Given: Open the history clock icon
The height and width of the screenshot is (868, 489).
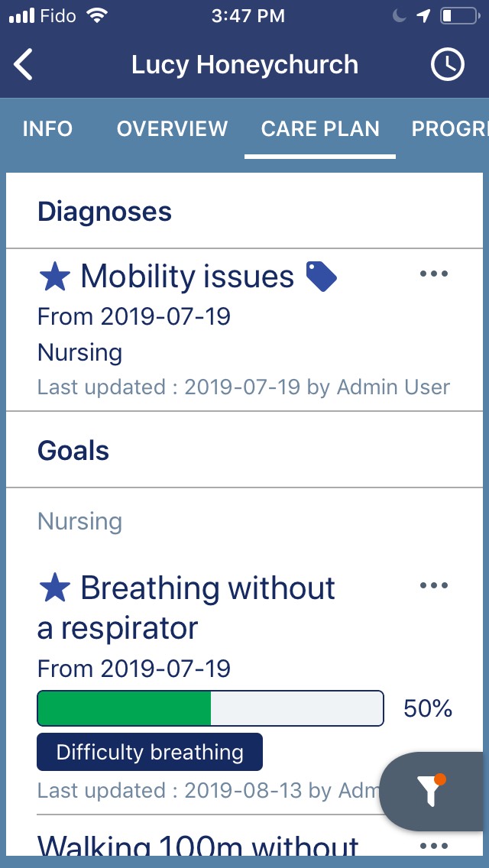Looking at the screenshot, I should click(x=448, y=65).
